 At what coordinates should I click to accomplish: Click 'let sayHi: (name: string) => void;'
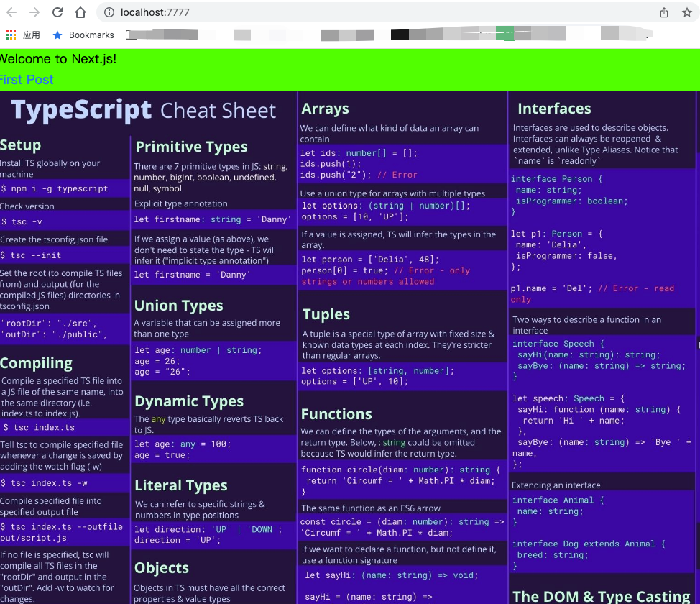click(392, 575)
